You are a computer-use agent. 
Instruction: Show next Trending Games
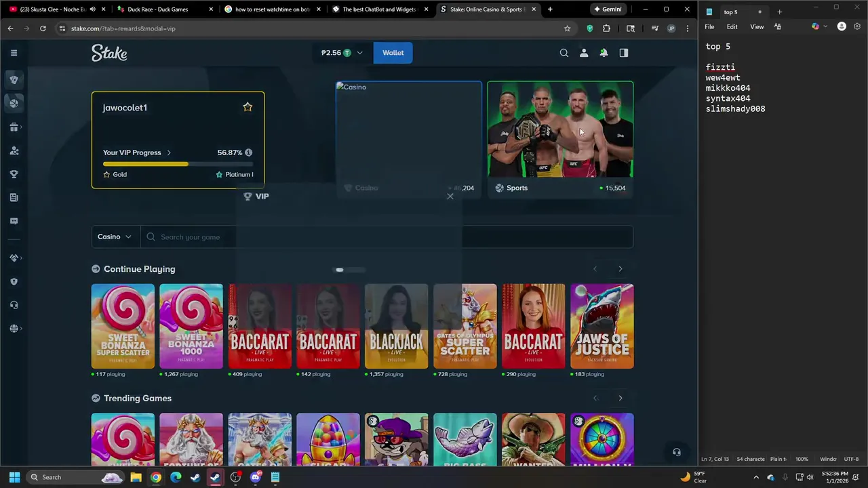tap(620, 398)
